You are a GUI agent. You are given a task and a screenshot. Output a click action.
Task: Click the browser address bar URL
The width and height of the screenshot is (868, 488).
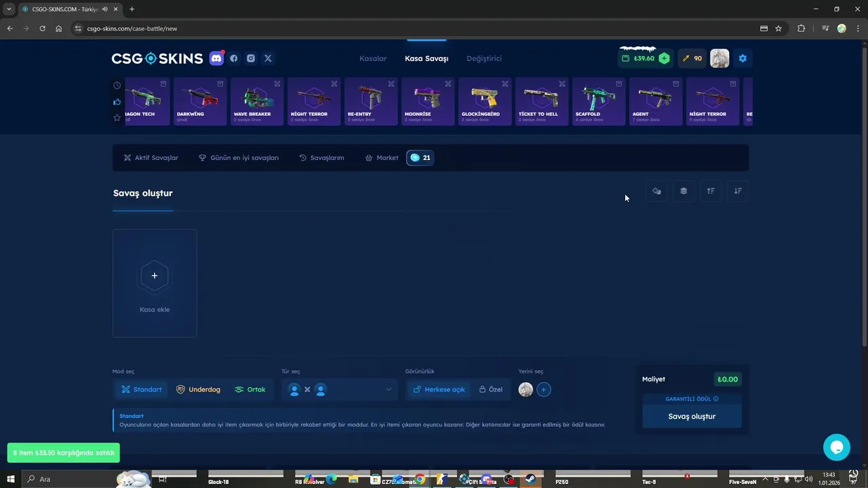coord(132,28)
